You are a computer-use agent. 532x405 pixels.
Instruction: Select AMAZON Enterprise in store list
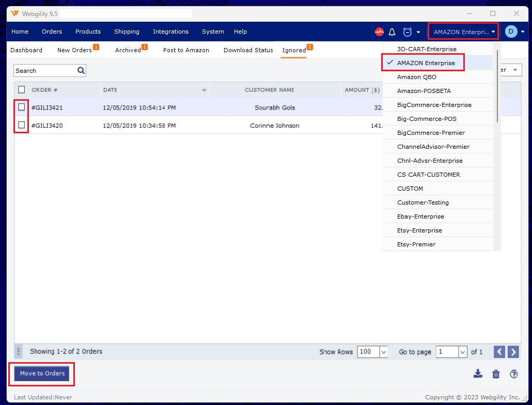pyautogui.click(x=437, y=63)
